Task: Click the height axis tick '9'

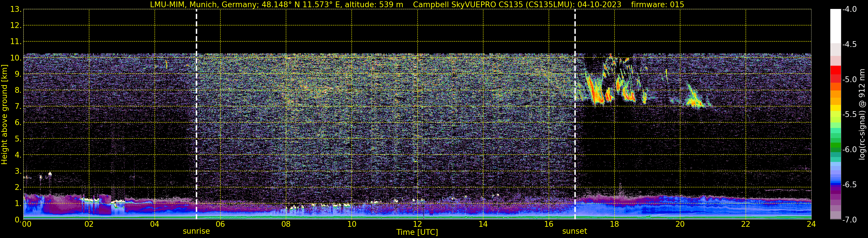Action: [x=18, y=74]
